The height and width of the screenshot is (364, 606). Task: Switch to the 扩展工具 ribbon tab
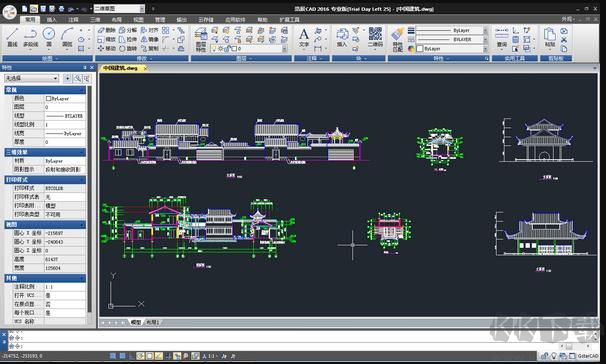click(289, 19)
